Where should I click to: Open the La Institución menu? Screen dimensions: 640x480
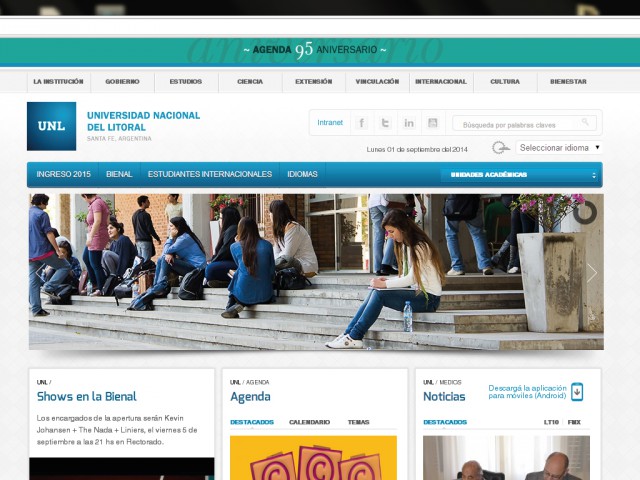pos(58,82)
